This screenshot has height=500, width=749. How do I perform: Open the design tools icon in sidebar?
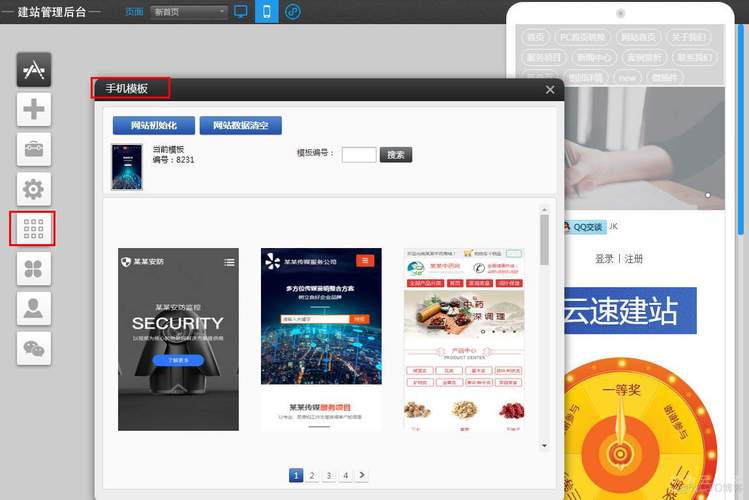tap(33, 70)
